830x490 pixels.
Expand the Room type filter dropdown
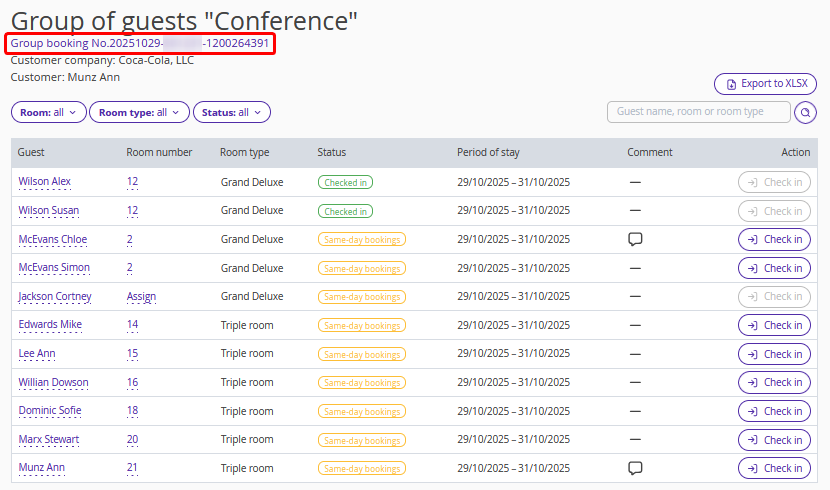click(139, 113)
